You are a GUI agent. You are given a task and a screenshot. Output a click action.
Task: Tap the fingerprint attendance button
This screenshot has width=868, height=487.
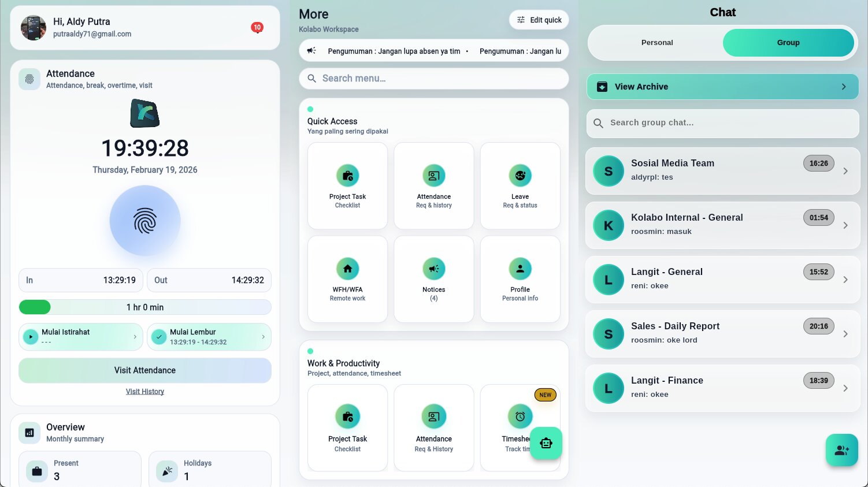coord(145,221)
